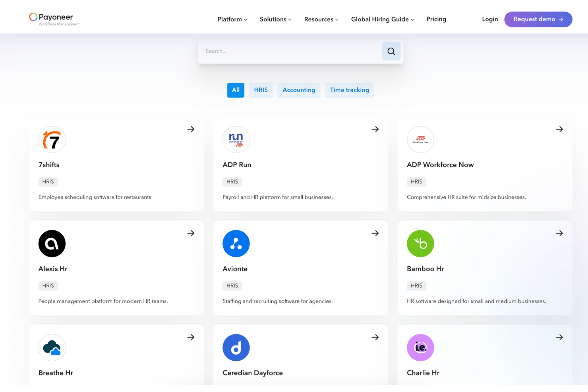Open the Breathe Hr title
Viewport: 588px width, 392px height.
pos(56,373)
